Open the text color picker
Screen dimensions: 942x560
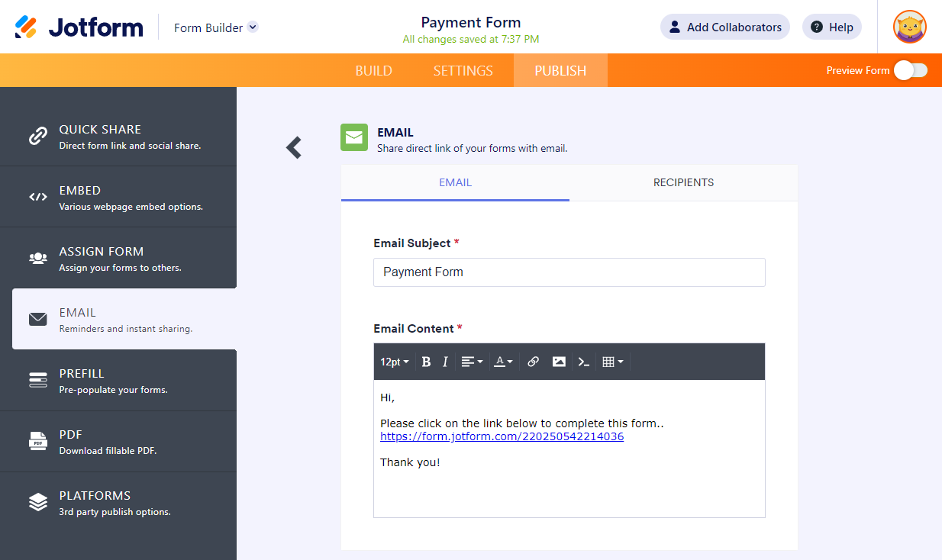pos(503,362)
